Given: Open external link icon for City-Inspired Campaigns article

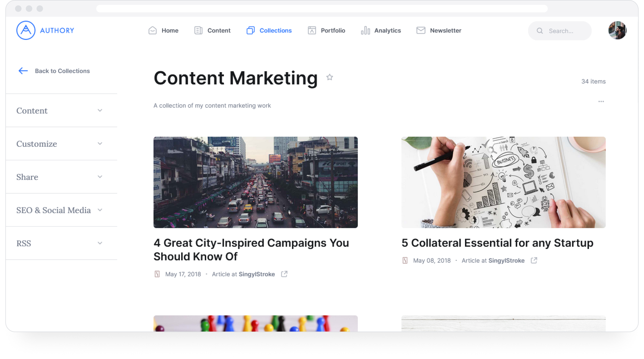Looking at the screenshot, I should tap(284, 274).
